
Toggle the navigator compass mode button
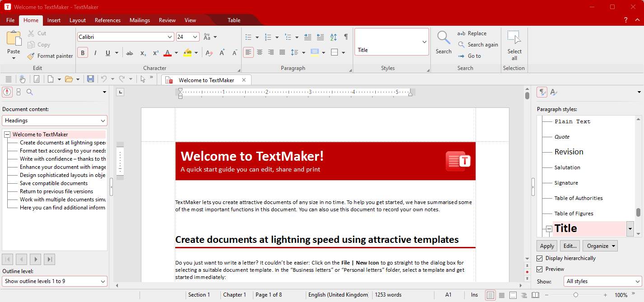[7, 92]
